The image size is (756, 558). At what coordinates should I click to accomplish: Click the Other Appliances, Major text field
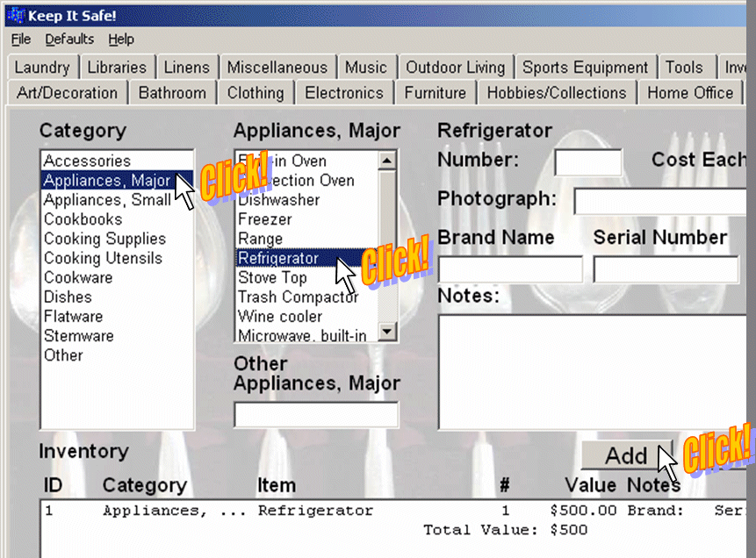click(316, 414)
